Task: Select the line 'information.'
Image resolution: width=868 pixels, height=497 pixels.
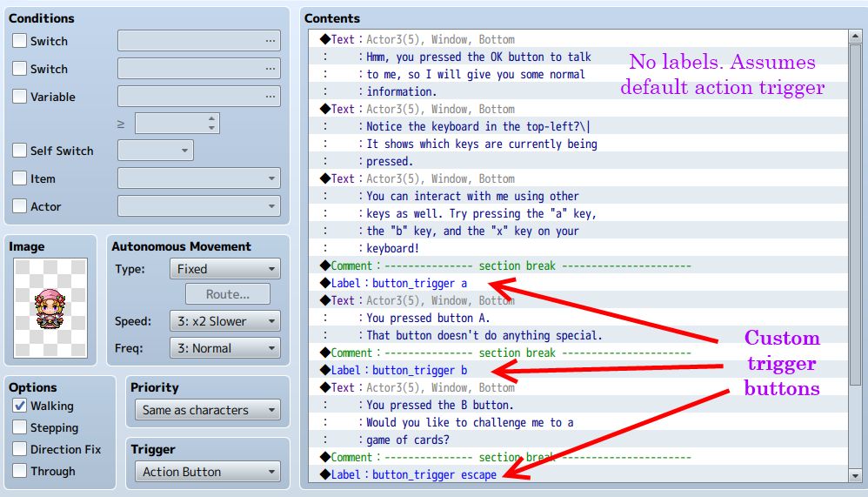Action: click(x=578, y=91)
